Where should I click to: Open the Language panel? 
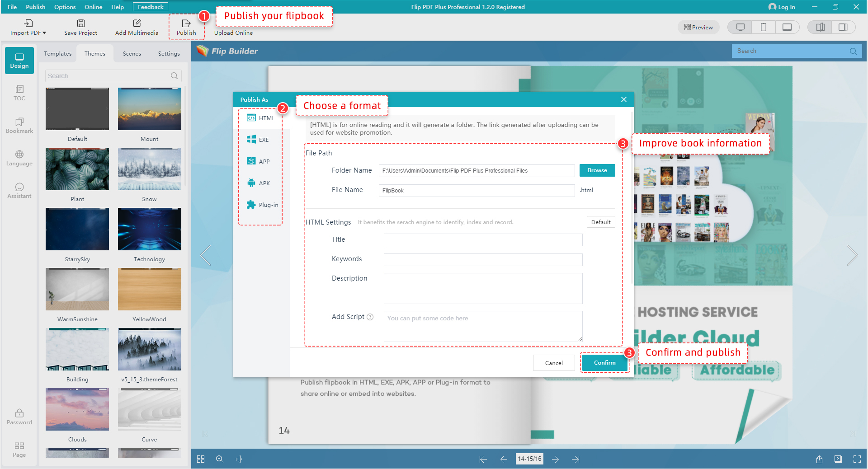tap(19, 158)
